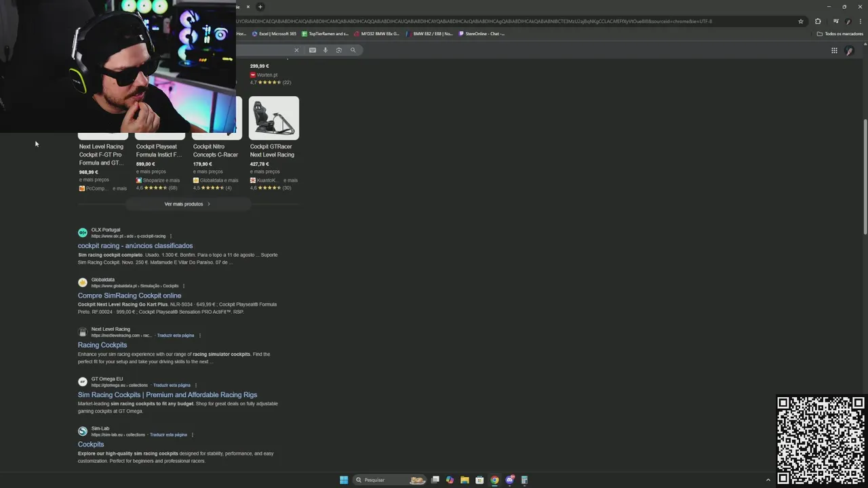Click Globaldata site favicon

83,283
